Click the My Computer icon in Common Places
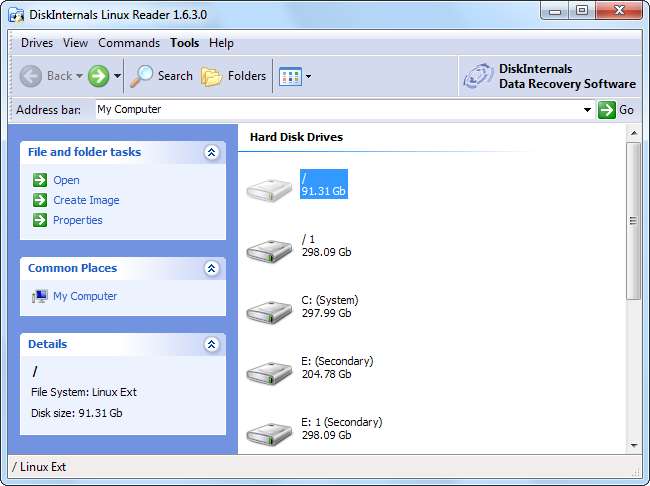The image size is (650, 486). coord(40,296)
